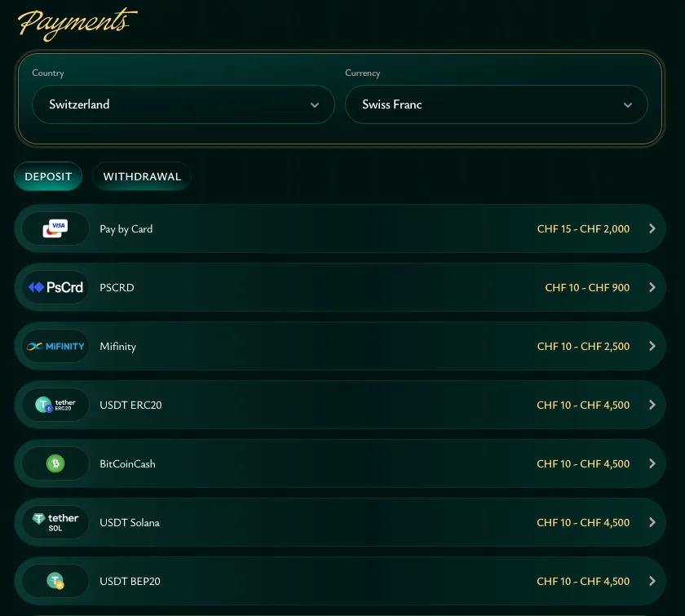Click the Currency field label
The image size is (685, 616).
pos(363,73)
